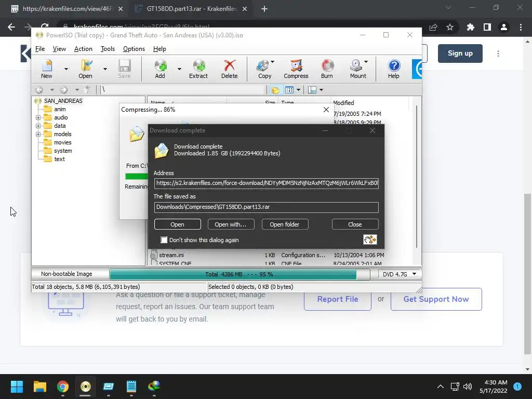The width and height of the screenshot is (532, 399).
Task: Click the Add files toolbar icon
Action: (x=160, y=69)
